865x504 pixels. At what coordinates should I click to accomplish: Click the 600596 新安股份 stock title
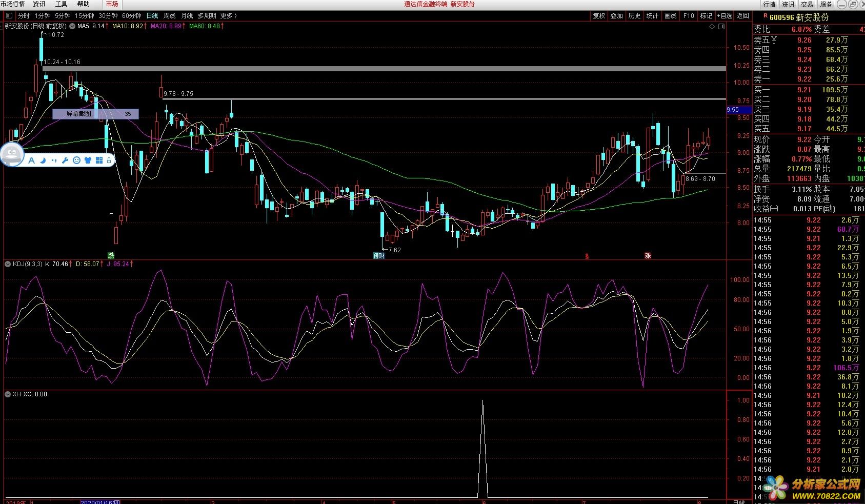[x=799, y=17]
